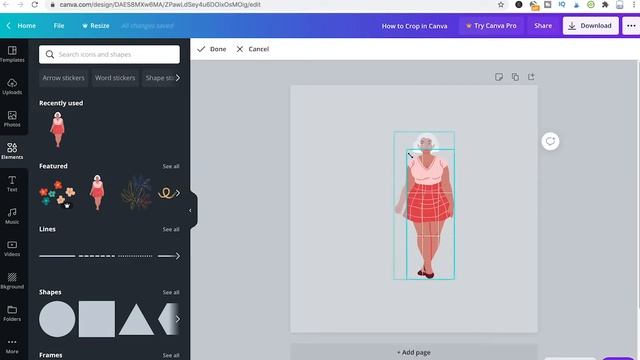The width and height of the screenshot is (640, 360).
Task: Open the Templates sidebar panel
Action: [12, 54]
